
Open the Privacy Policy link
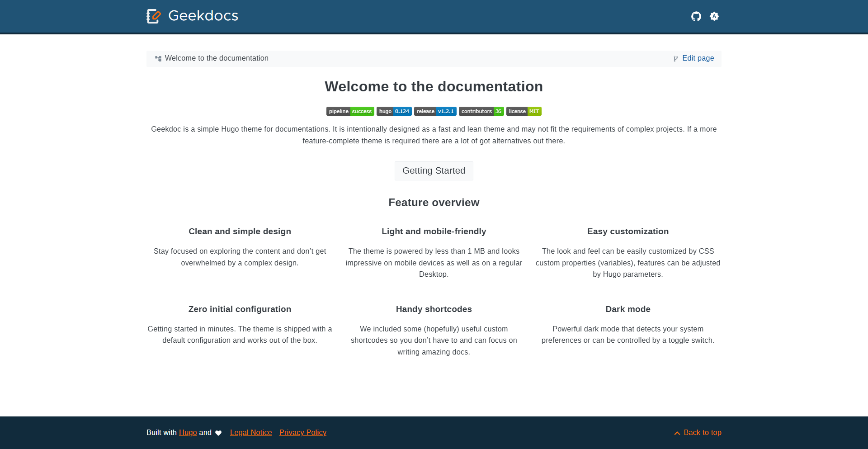[x=303, y=433]
